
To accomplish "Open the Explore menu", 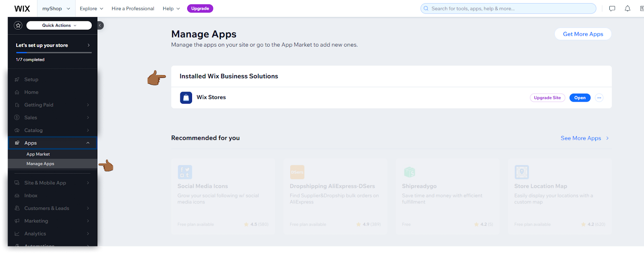I will tap(91, 8).
